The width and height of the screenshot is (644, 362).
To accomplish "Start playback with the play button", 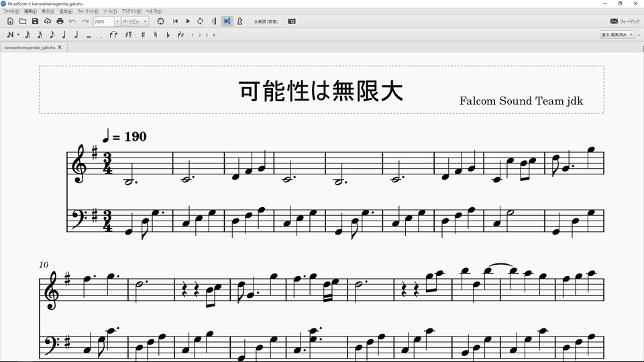I will (188, 21).
